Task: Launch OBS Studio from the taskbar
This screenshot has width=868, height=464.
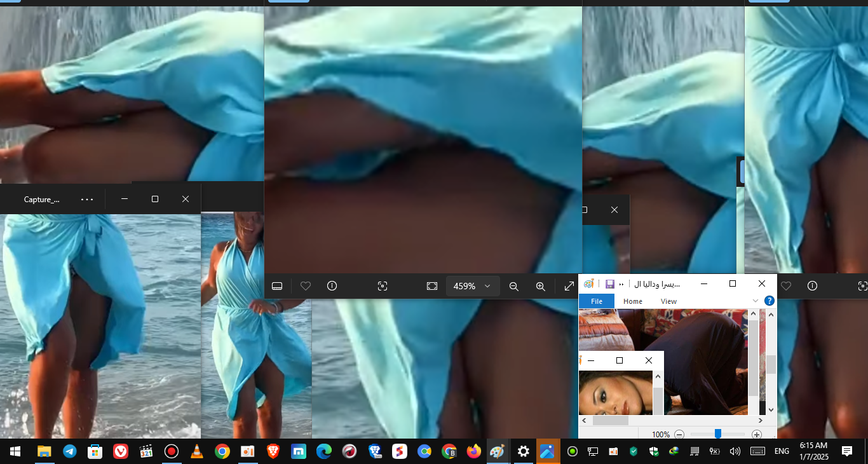Action: point(172,451)
